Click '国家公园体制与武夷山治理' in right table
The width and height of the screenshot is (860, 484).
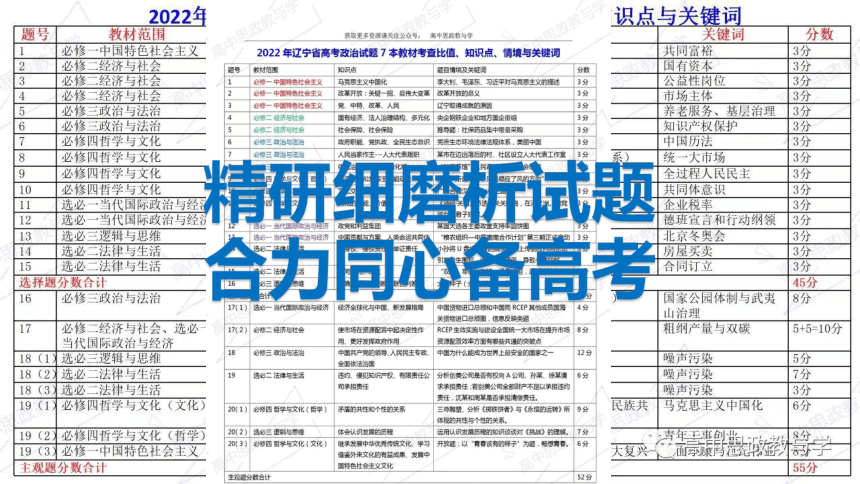click(x=720, y=306)
